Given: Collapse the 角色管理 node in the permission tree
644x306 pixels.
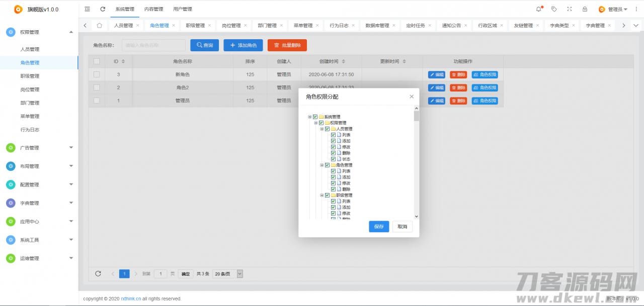Looking at the screenshot, I should click(x=322, y=165).
